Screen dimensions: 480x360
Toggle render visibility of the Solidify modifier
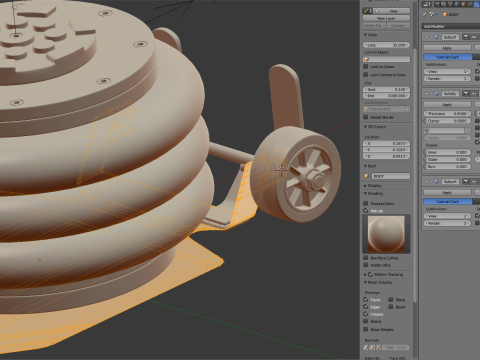tap(466, 94)
